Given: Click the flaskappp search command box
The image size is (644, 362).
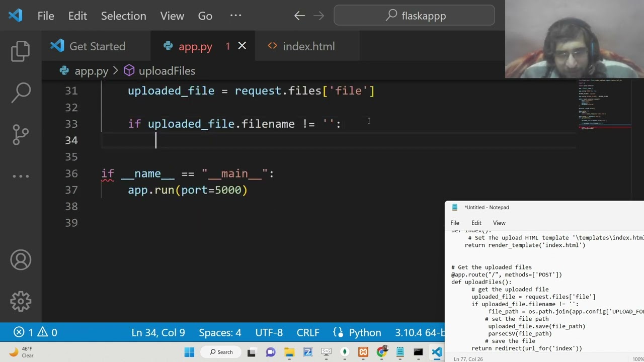Looking at the screenshot, I should coord(414,16).
